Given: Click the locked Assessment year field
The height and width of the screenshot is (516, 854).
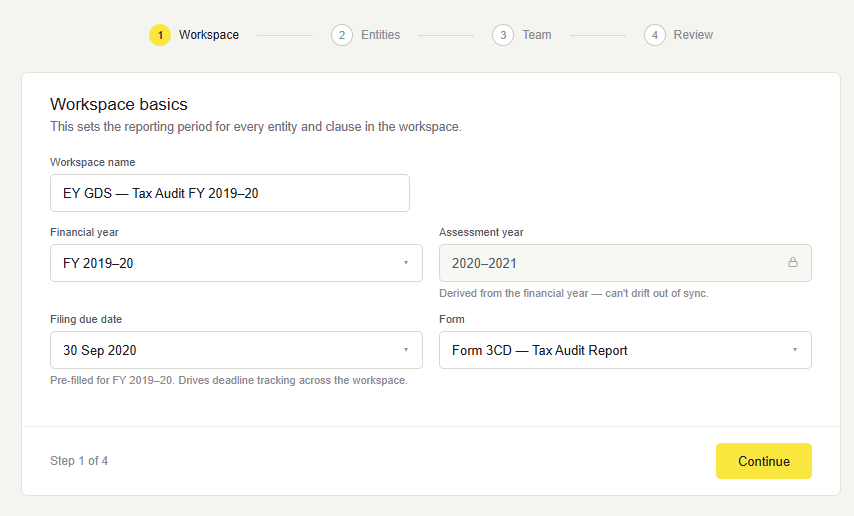Looking at the screenshot, I should pos(625,263).
